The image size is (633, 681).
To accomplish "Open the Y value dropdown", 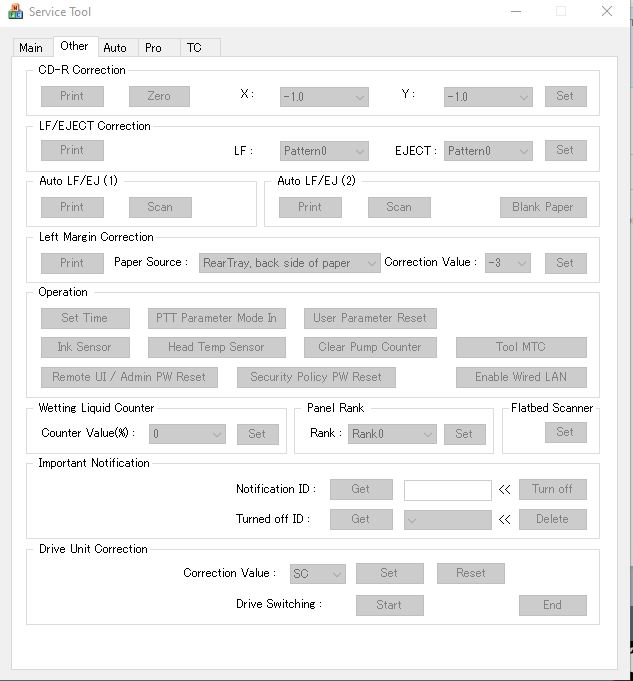I will (488, 97).
